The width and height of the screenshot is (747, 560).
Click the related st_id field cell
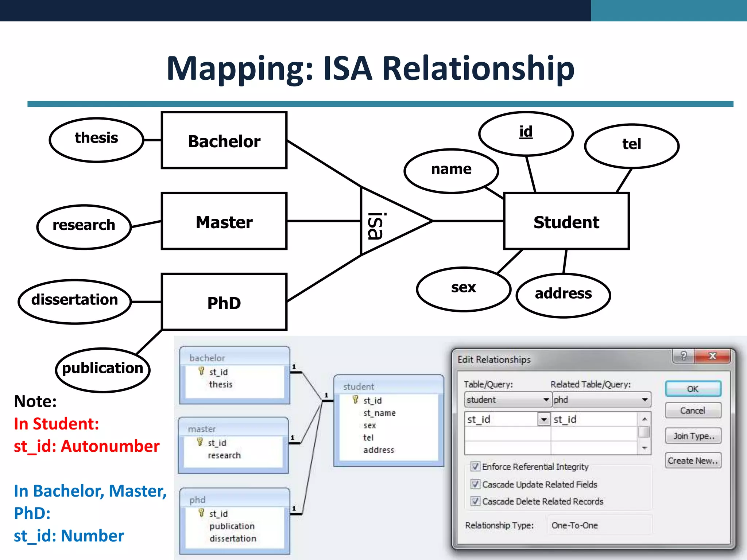click(594, 419)
